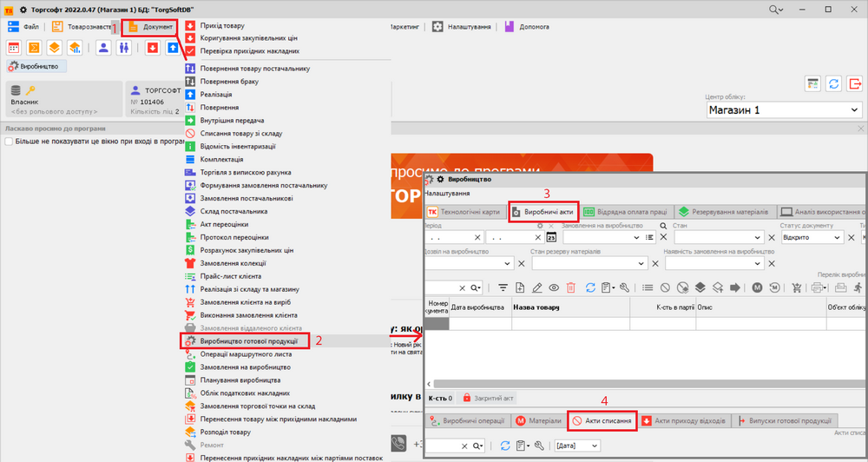The image size is (868, 462).
Task: Open the calendar date picker icon
Action: coord(551,237)
